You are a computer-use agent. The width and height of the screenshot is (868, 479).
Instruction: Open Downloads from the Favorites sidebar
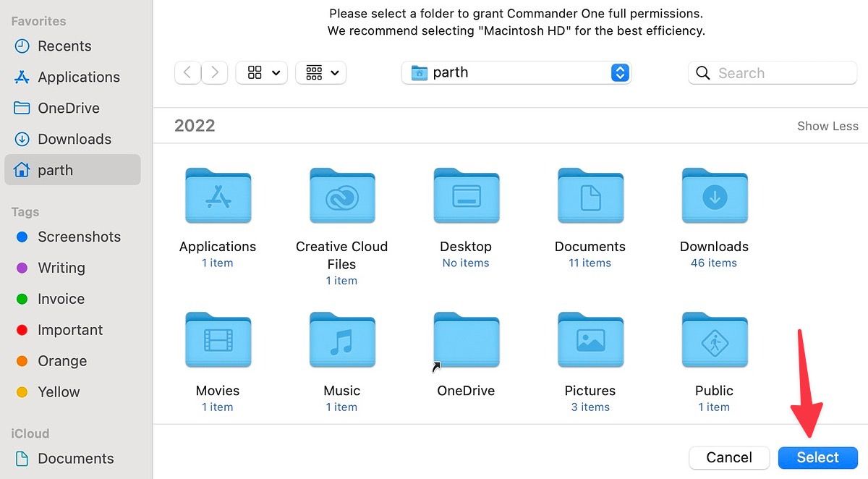click(75, 139)
